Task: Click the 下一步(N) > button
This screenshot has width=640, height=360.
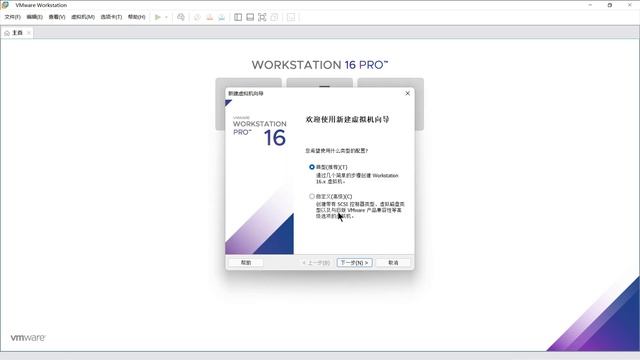Action: 355,262
